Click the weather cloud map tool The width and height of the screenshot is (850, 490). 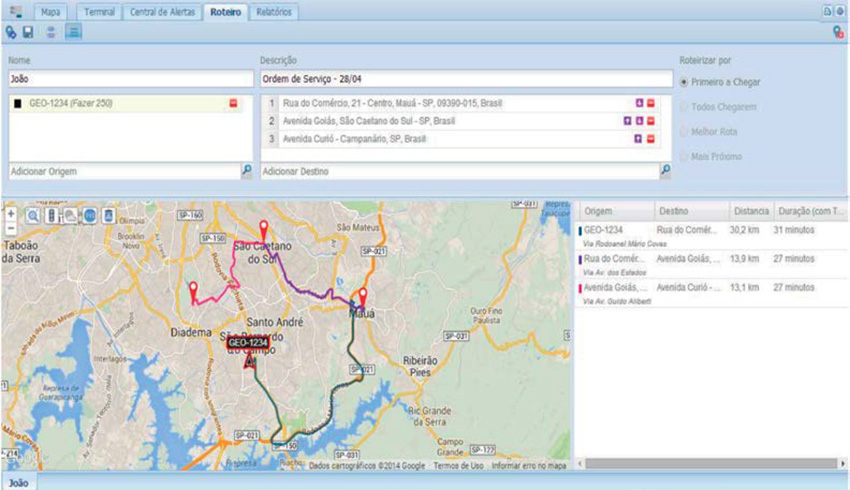pyautogui.click(x=70, y=216)
